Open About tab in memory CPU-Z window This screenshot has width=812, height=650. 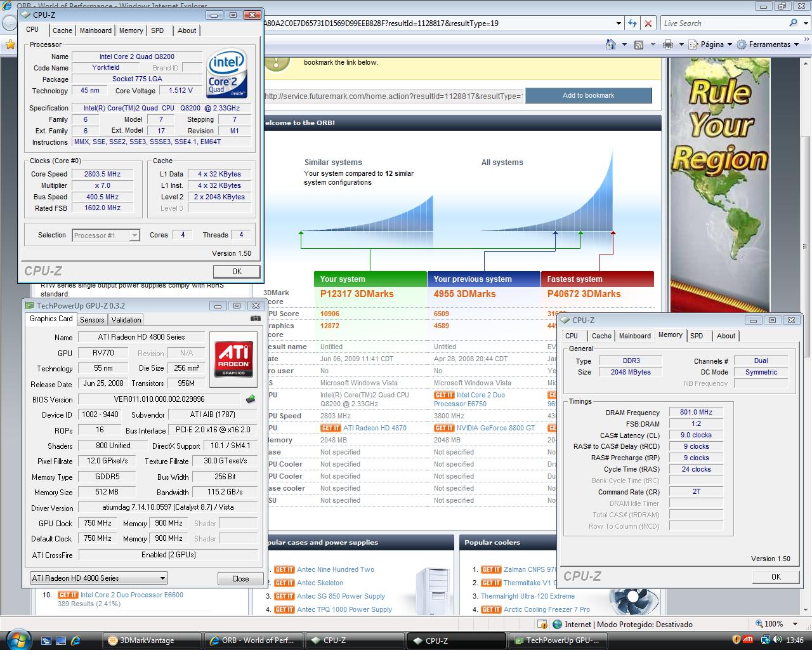click(726, 336)
